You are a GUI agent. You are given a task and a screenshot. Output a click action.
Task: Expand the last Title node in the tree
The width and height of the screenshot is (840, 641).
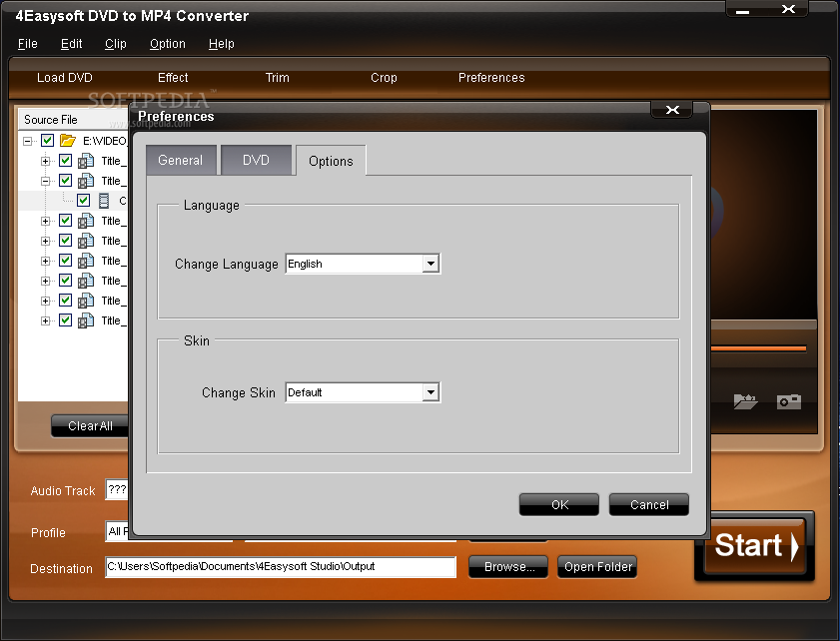pos(46,320)
